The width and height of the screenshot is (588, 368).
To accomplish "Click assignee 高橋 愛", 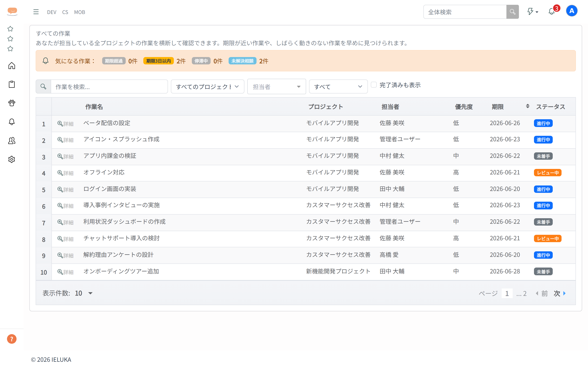I will tap(389, 255).
